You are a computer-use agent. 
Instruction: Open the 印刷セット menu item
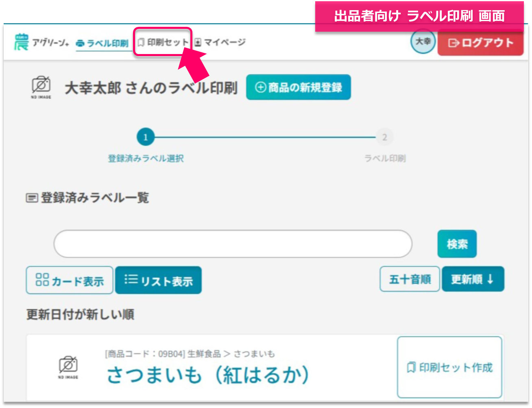(163, 42)
